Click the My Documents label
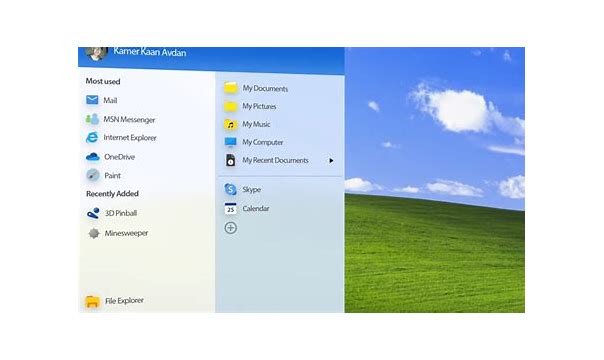Viewport: 604px width, 360px height. tap(265, 88)
